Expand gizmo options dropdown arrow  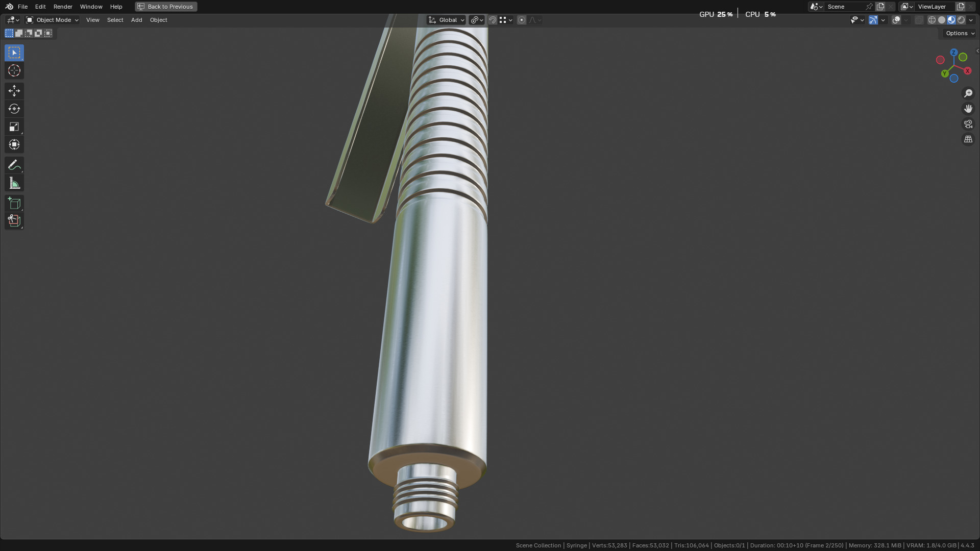[x=883, y=20]
